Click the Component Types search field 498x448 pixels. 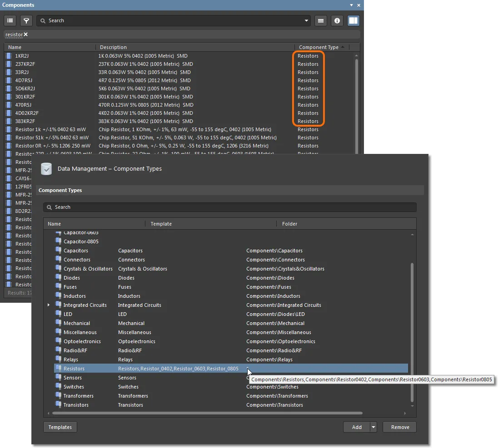tap(229, 207)
